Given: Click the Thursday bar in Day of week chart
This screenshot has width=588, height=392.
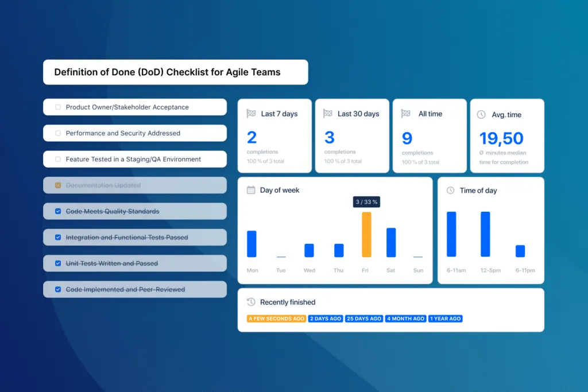Looking at the screenshot, I should click(339, 250).
